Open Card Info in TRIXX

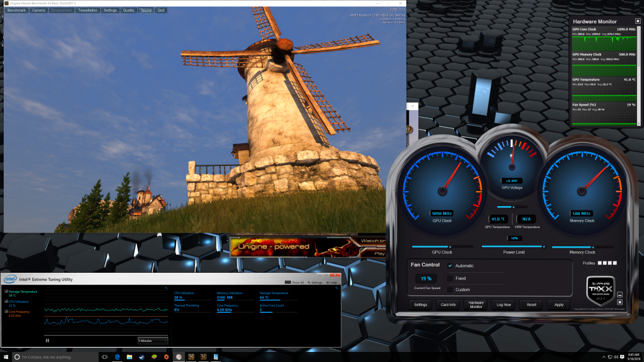coord(448,305)
